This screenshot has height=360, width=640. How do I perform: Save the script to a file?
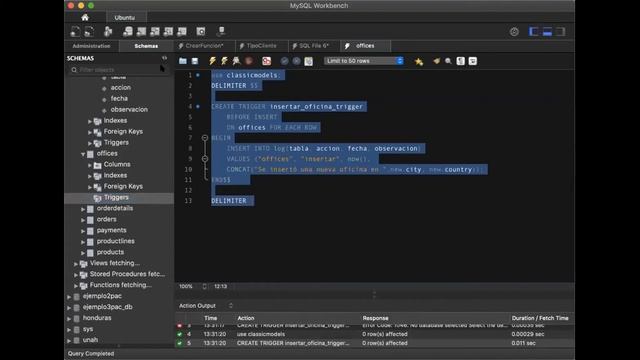[195, 61]
